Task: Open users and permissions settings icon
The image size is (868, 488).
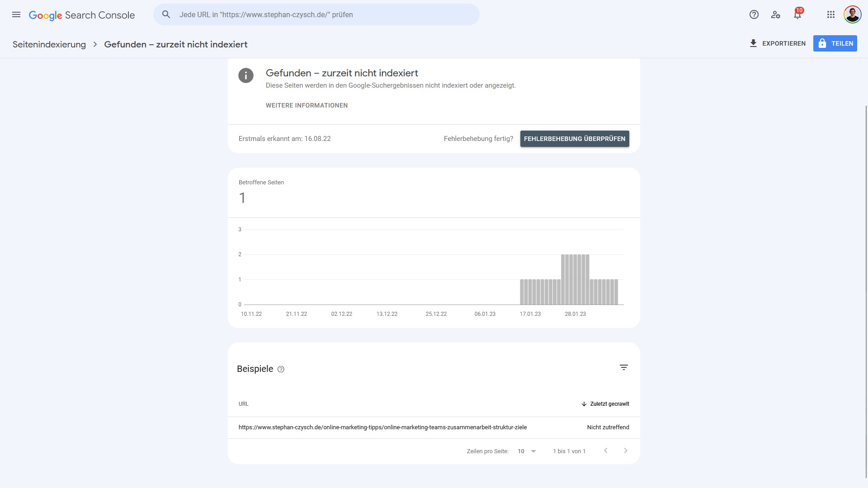Action: (x=776, y=14)
